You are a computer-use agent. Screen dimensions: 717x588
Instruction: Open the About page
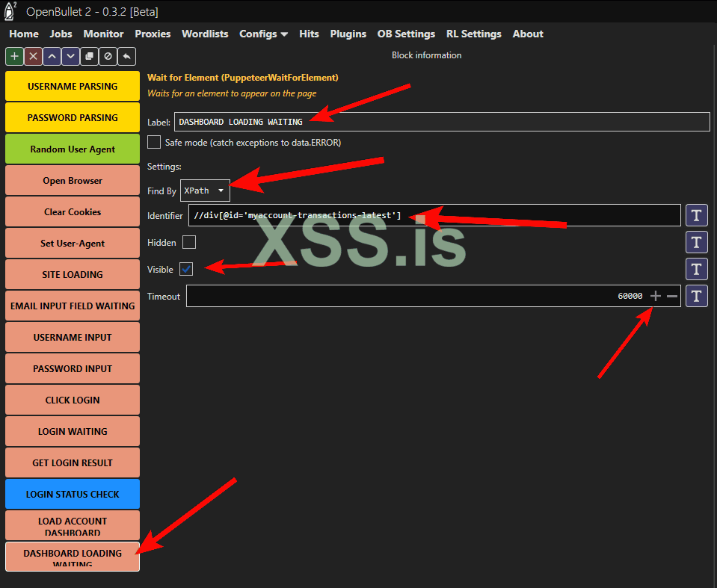[528, 34]
